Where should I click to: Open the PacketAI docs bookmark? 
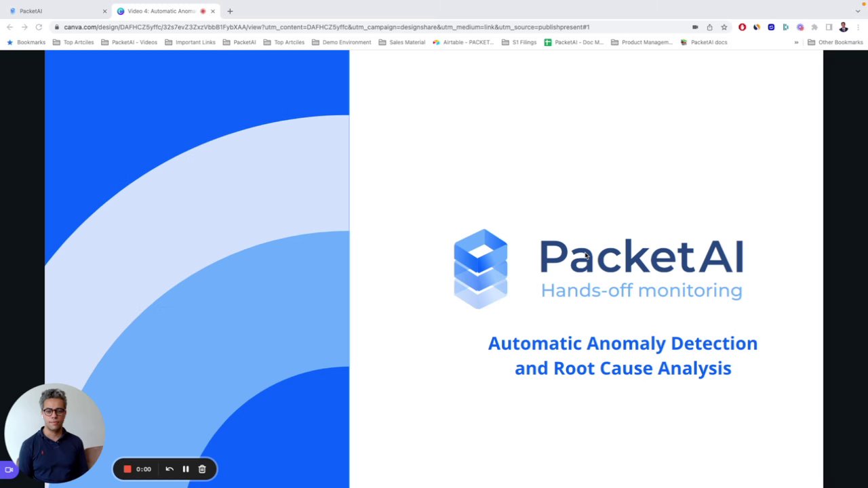(704, 42)
